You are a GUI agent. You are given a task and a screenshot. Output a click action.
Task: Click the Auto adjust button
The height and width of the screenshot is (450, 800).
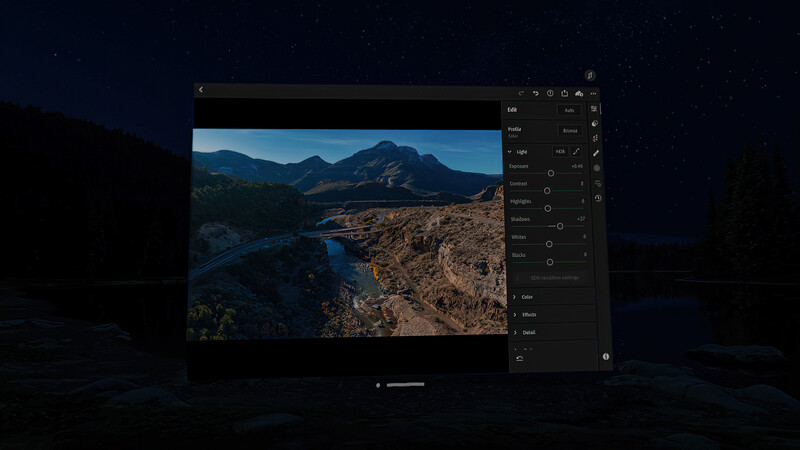point(569,110)
